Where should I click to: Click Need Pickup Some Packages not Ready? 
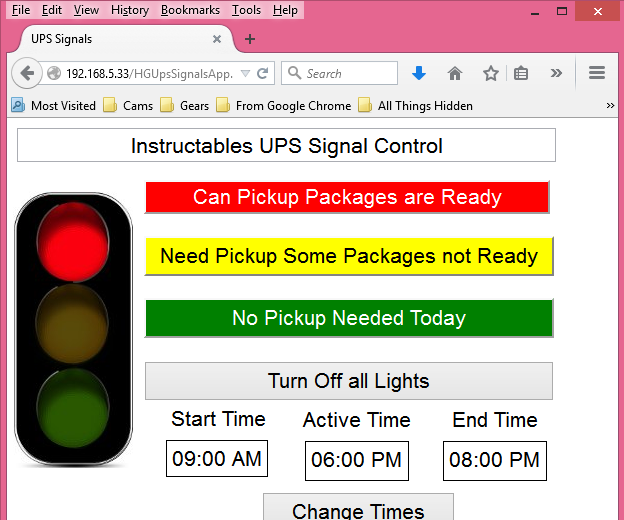click(349, 256)
